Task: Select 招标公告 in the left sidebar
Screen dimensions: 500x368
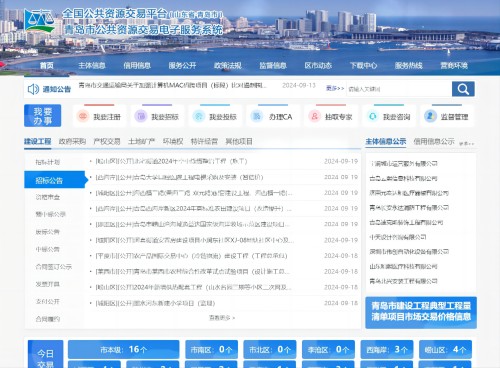Action: pyautogui.click(x=55, y=180)
